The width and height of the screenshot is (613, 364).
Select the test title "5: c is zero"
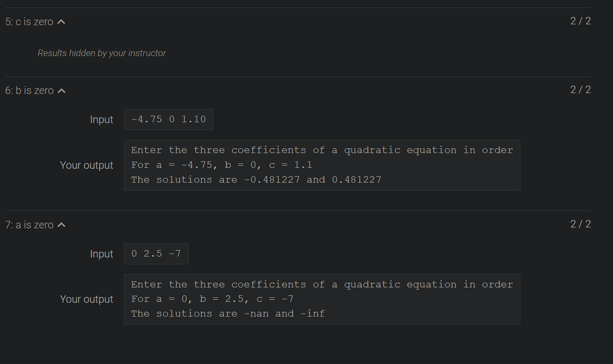click(28, 21)
